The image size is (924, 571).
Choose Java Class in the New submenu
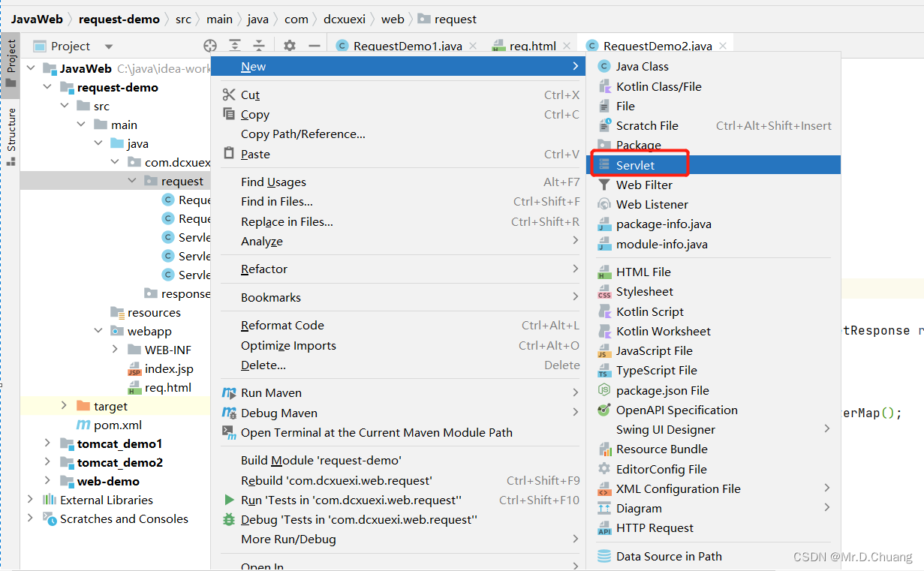point(642,67)
